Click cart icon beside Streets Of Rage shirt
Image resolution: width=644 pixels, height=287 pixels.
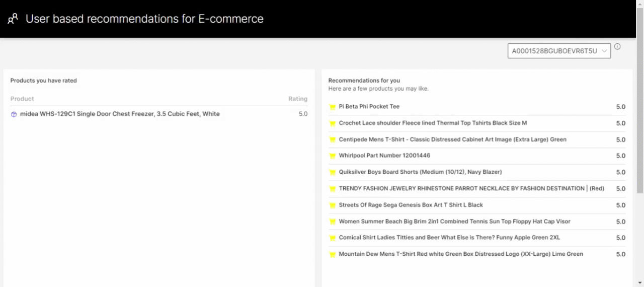tap(332, 205)
